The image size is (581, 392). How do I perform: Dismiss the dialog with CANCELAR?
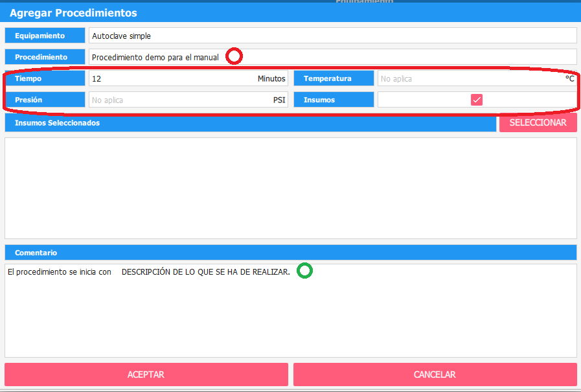tap(435, 375)
